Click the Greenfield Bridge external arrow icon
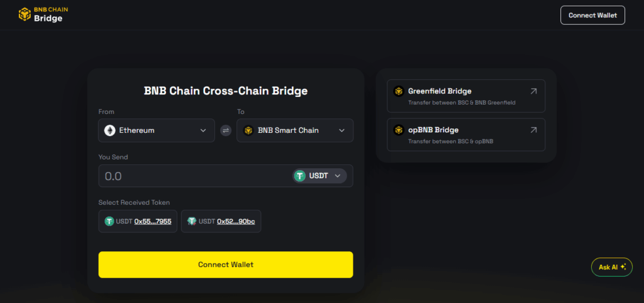The image size is (644, 303). click(533, 91)
